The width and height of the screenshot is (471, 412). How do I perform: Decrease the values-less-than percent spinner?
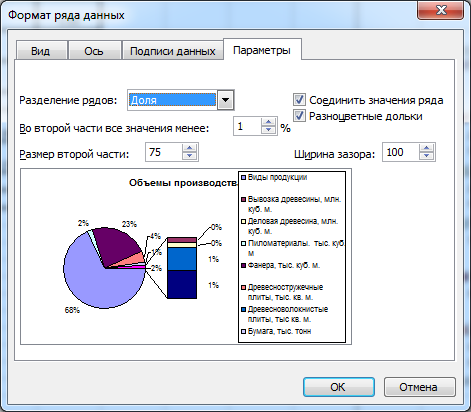pyautogui.click(x=269, y=130)
